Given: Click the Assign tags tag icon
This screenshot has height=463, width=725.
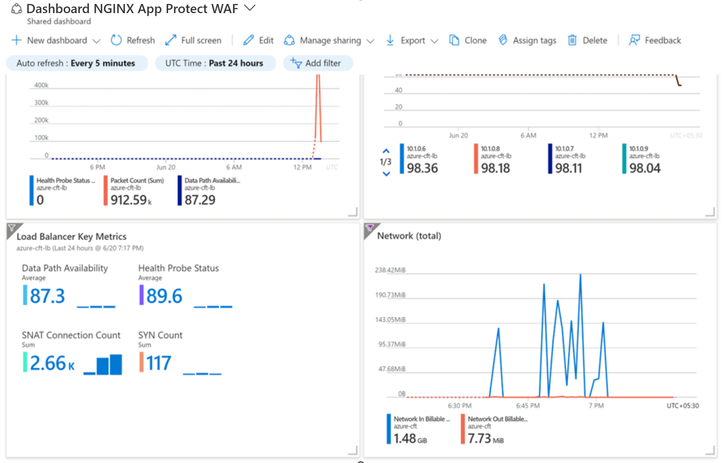Looking at the screenshot, I should coord(503,40).
